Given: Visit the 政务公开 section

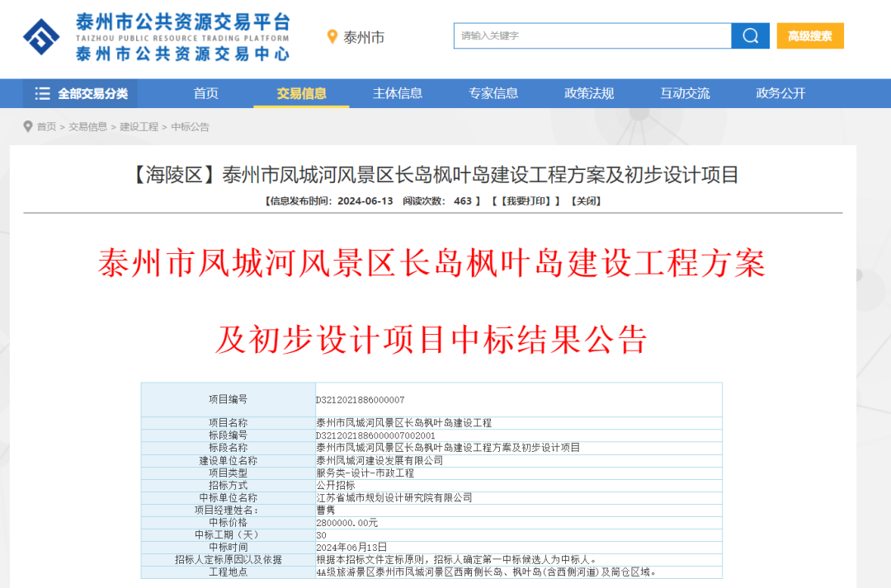Looking at the screenshot, I should coord(780,94).
